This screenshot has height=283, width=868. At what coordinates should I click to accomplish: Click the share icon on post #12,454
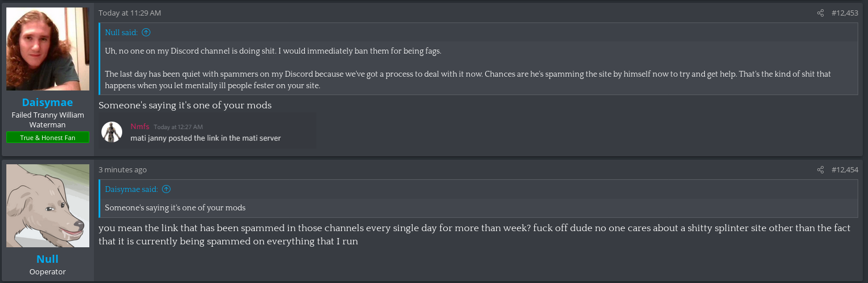tap(820, 169)
